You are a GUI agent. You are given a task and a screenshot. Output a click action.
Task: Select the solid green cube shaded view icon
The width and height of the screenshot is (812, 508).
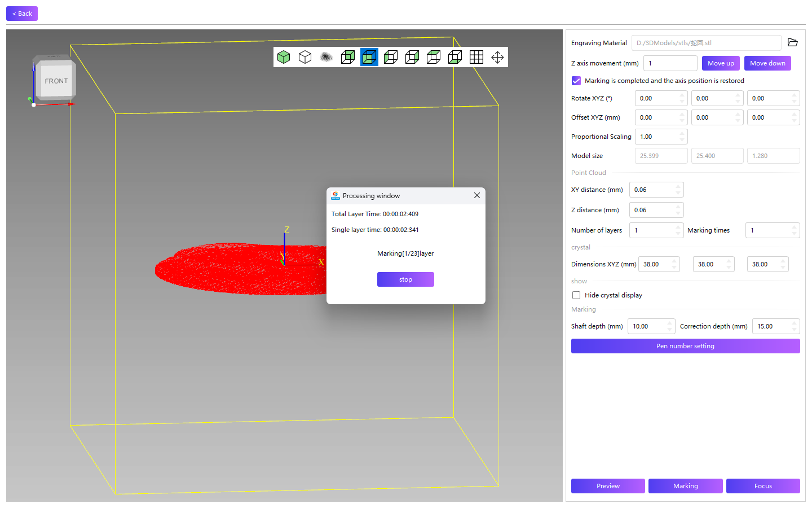pyautogui.click(x=284, y=57)
